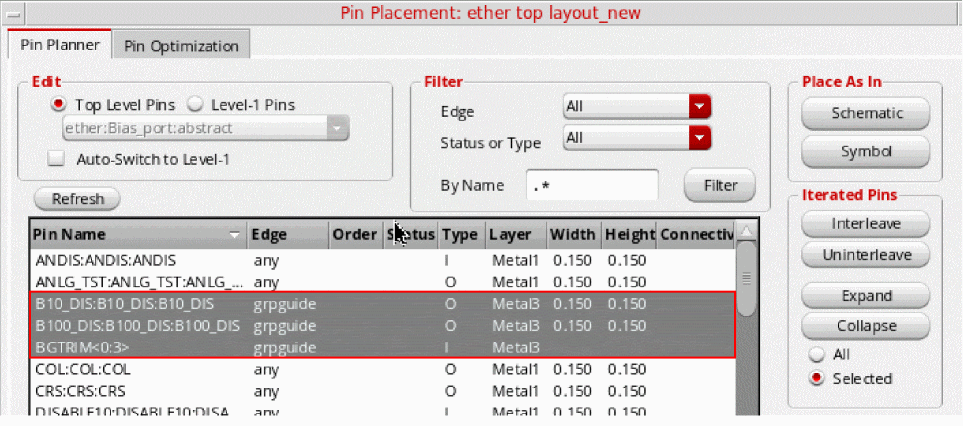
Task: Open the Edge filter dropdown
Action: click(x=637, y=107)
